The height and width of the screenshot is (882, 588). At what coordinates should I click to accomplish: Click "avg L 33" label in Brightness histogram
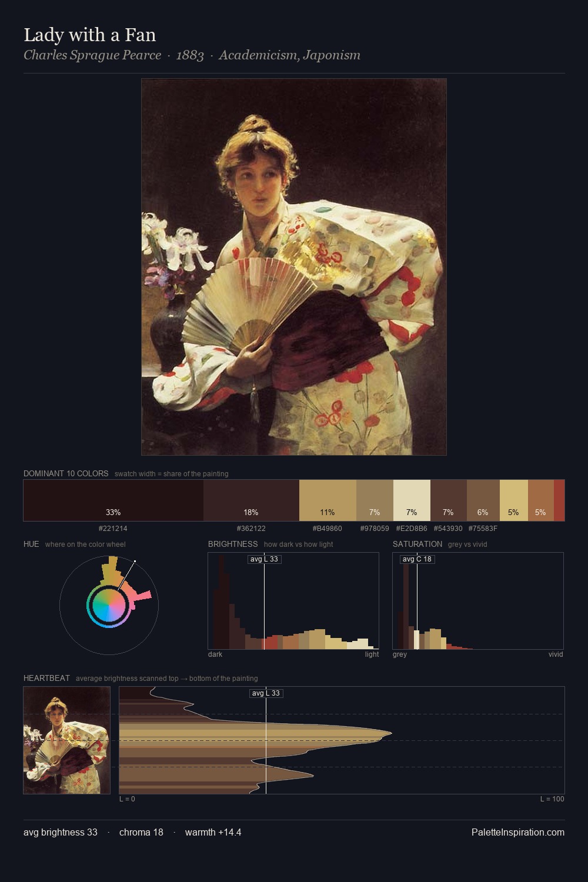264,559
